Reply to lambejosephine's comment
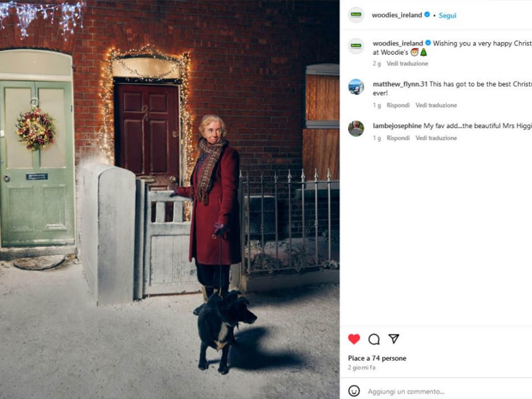Viewport: 532px width, 399px height. [398, 138]
